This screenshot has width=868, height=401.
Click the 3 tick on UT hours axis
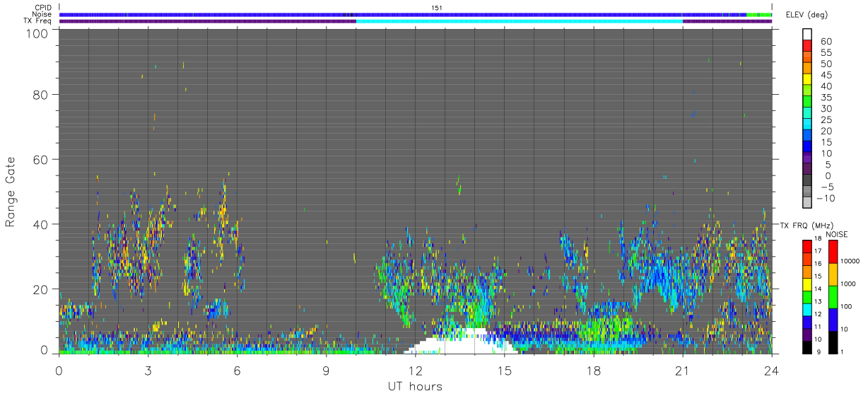click(148, 370)
